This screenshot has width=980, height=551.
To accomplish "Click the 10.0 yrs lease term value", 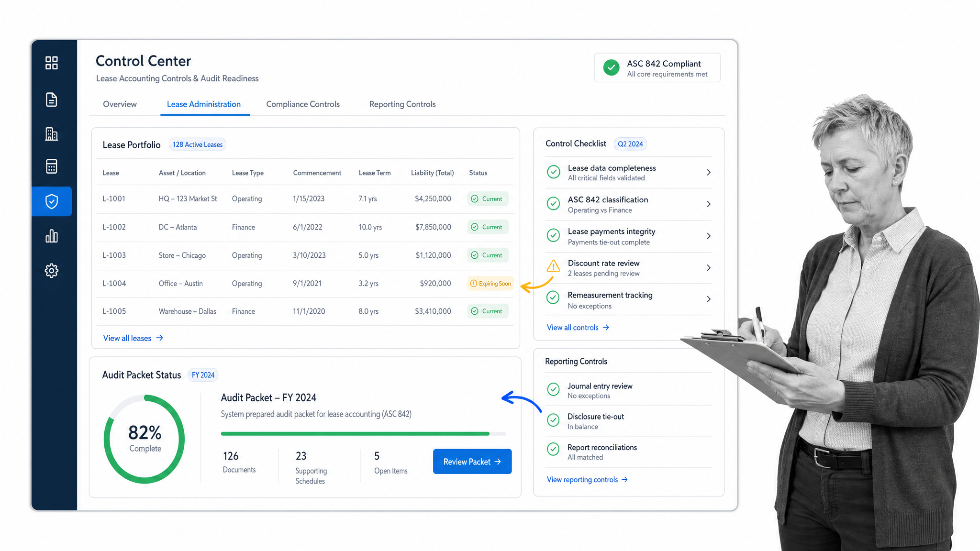I will 370,227.
